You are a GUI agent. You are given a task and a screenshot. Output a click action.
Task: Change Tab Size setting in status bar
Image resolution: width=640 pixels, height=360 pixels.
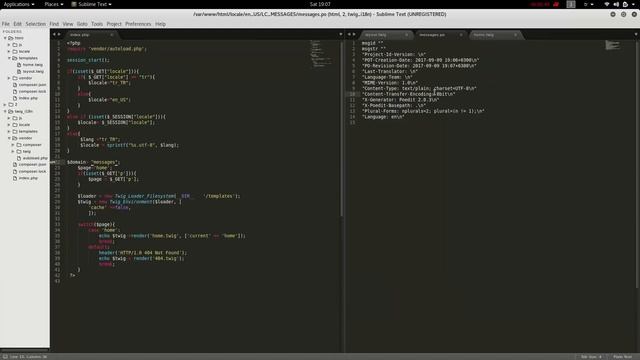(x=591, y=357)
